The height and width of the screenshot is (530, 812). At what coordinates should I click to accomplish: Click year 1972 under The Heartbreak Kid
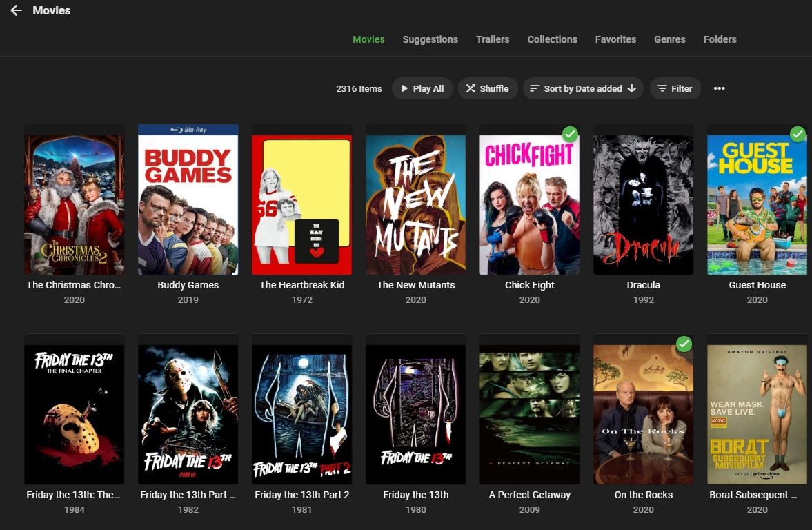[302, 300]
